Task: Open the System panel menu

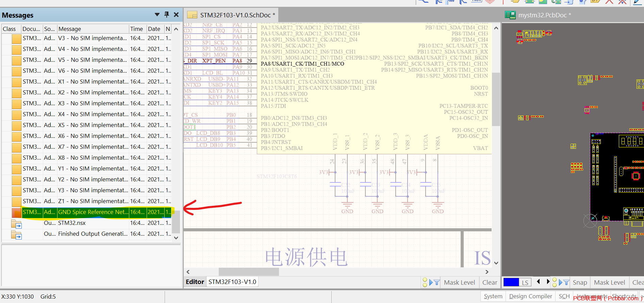Action: click(493, 296)
